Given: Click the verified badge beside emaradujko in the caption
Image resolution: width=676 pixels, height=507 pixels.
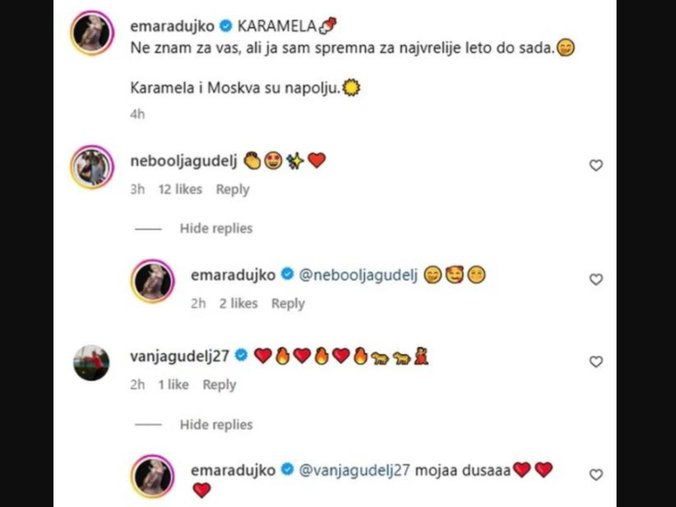Looking at the screenshot, I should pyautogui.click(x=226, y=26).
